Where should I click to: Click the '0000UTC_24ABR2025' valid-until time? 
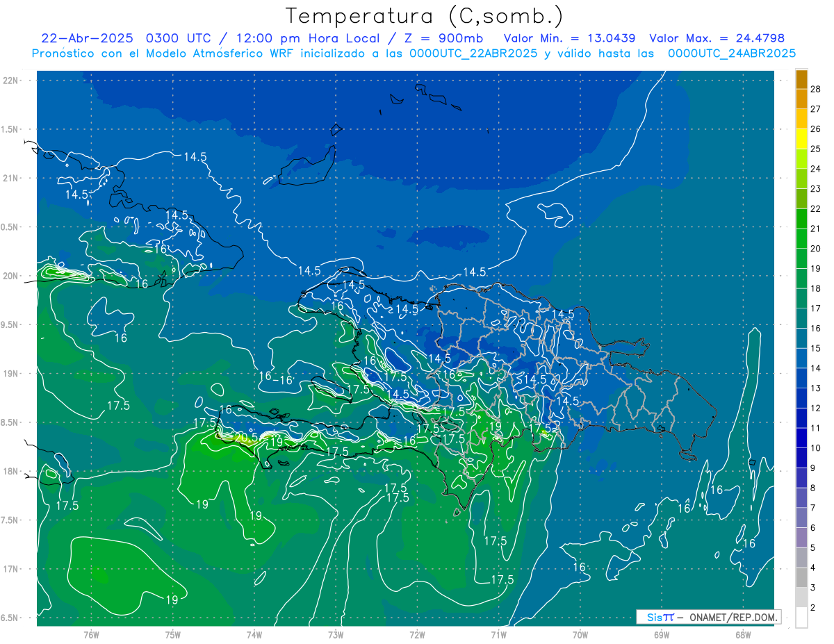point(731,53)
